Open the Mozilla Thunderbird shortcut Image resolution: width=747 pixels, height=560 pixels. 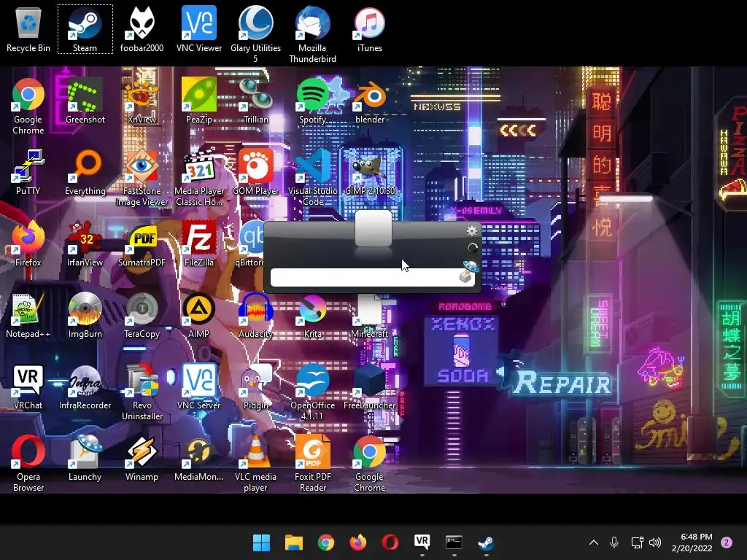[x=312, y=34]
